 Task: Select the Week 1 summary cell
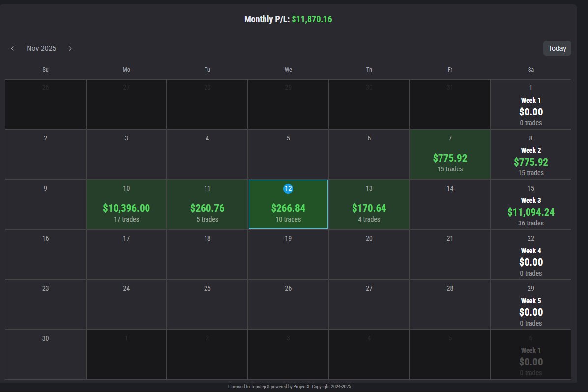coord(530,104)
